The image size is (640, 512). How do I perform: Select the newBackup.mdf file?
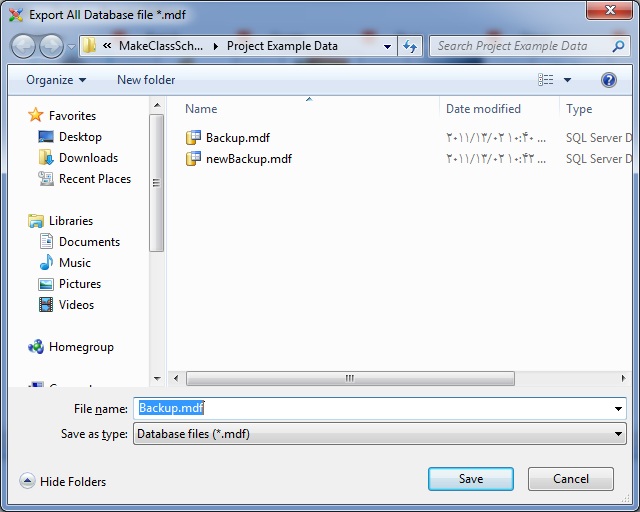click(x=249, y=159)
